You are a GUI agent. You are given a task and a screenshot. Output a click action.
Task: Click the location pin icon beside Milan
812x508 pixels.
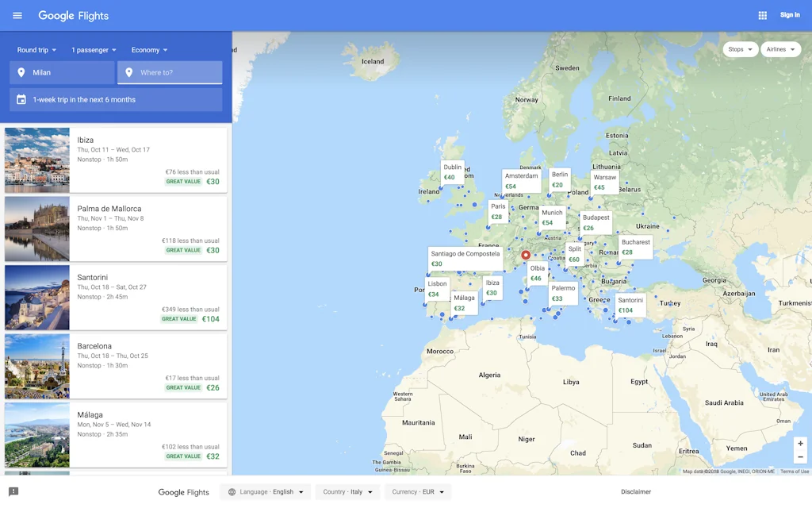(20, 72)
